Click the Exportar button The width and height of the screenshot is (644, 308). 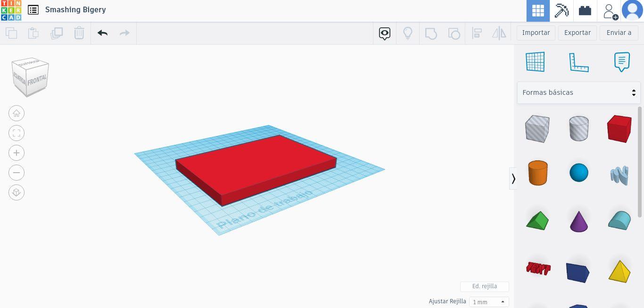tap(578, 33)
